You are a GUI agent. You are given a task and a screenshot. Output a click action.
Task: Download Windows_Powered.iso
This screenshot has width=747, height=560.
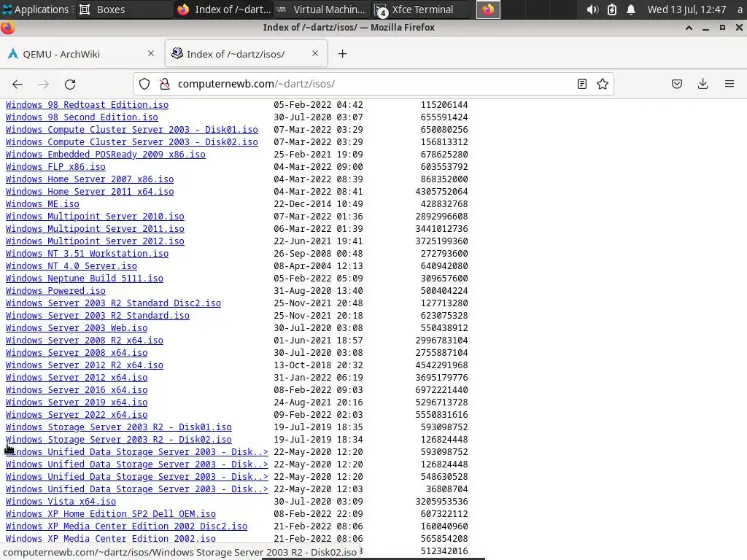tap(55, 290)
